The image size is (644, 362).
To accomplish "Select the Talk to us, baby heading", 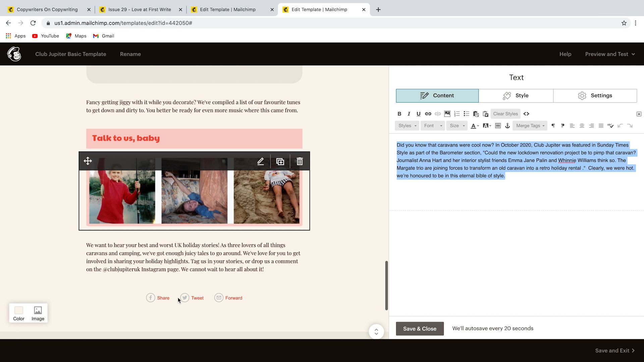I will click(126, 138).
